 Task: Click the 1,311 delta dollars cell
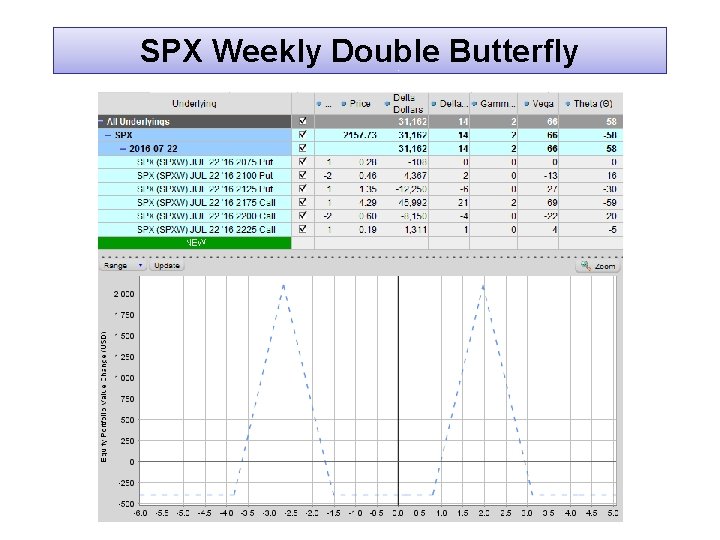click(x=416, y=230)
